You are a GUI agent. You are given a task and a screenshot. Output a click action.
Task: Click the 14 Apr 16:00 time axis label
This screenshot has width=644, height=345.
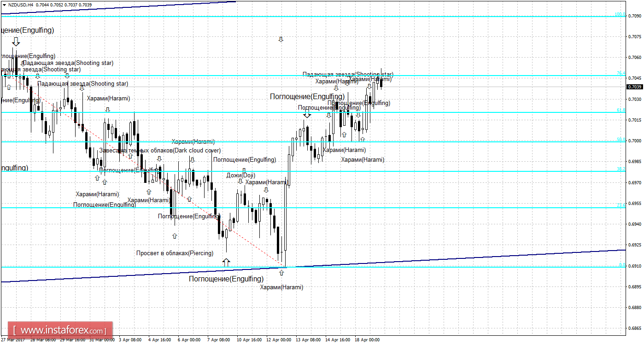coord(338,340)
